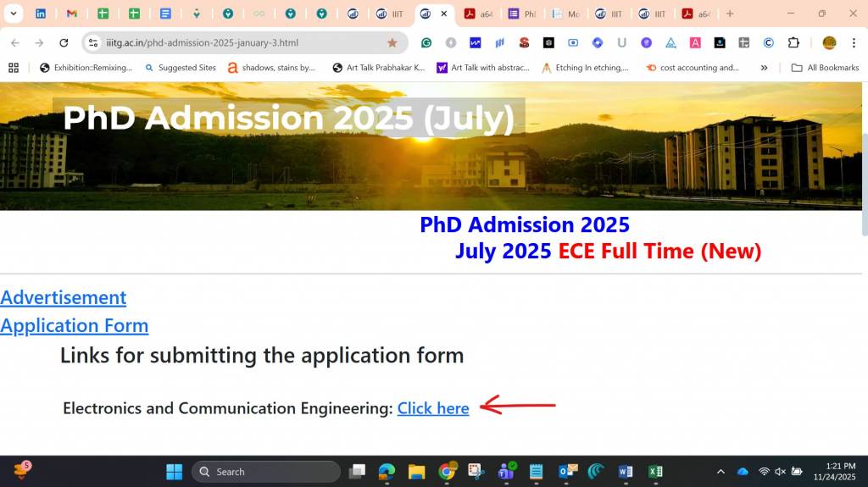Open the clock showing 1:21 PM

click(x=834, y=472)
